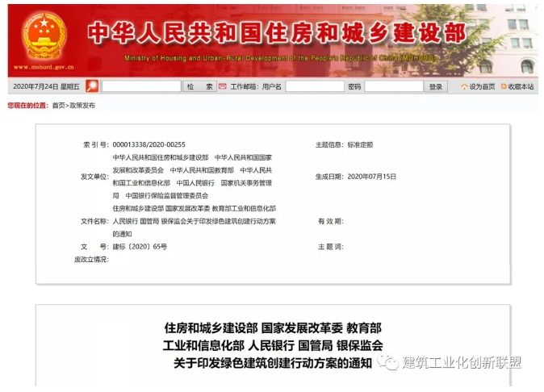Click the 索引号 label
The width and height of the screenshot is (544, 392).
coord(96,144)
